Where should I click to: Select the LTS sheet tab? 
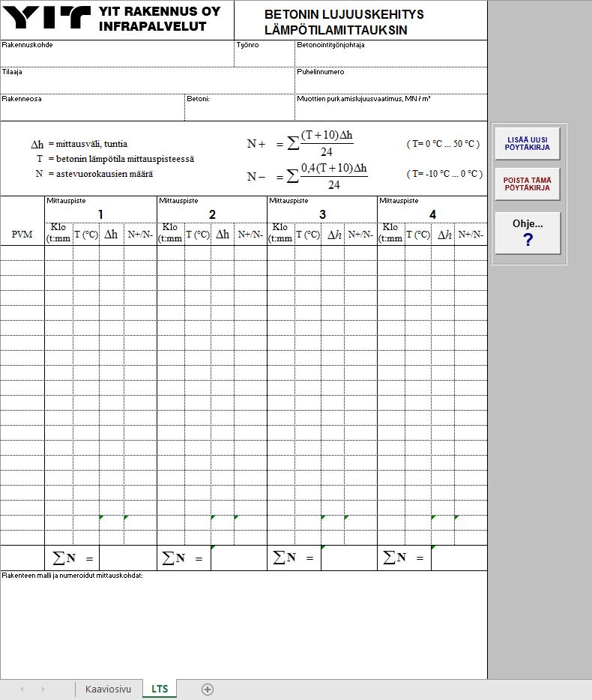(x=160, y=689)
